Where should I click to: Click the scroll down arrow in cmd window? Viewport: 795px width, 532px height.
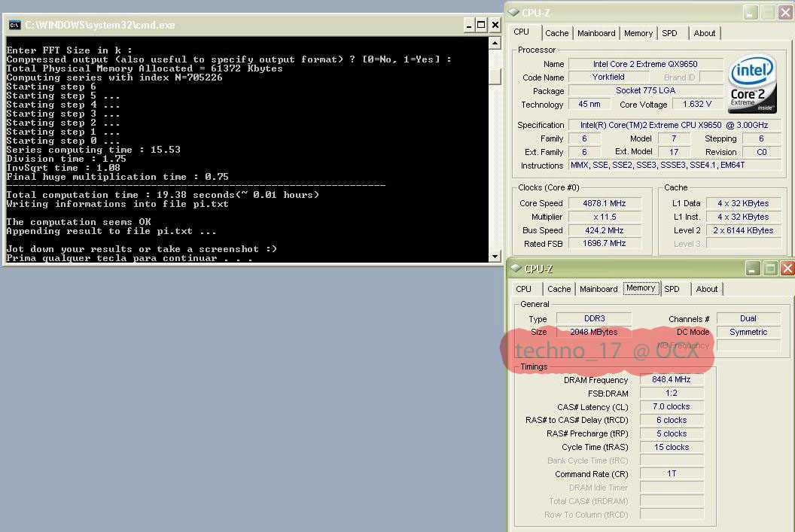pos(495,257)
